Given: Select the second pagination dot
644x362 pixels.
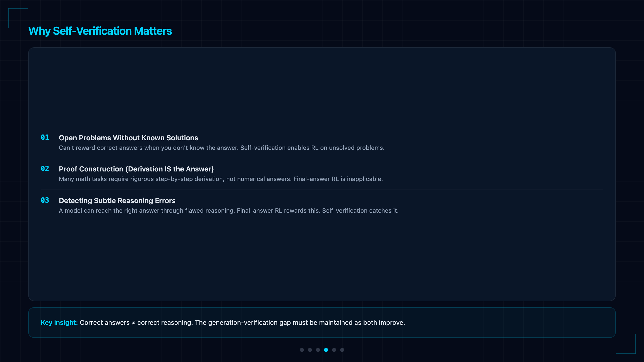Looking at the screenshot, I should click(x=310, y=350).
